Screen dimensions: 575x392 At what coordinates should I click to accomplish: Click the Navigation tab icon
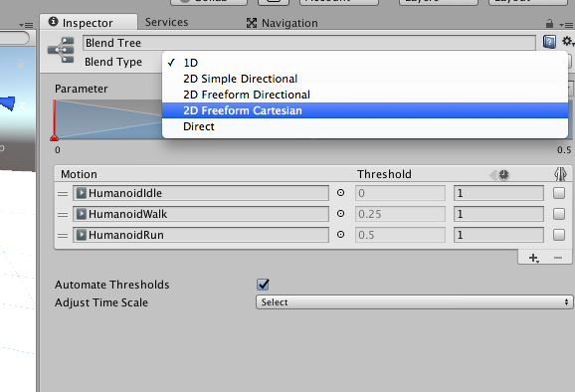252,23
